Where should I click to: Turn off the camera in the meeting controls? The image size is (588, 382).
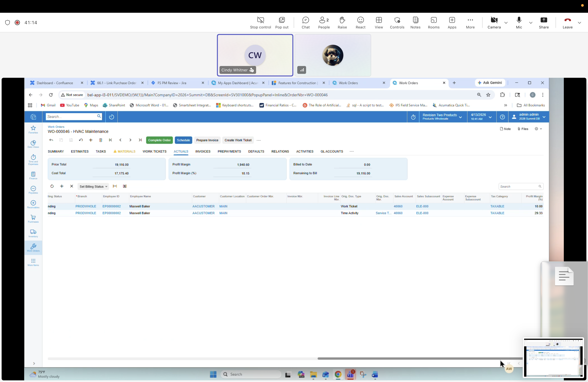coord(494,23)
